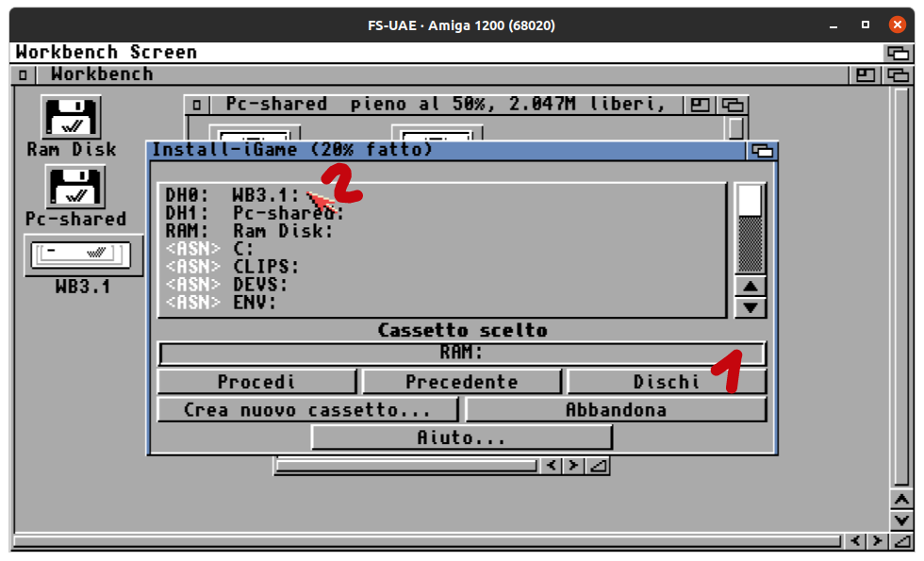This screenshot has width=924, height=561.
Task: Click Workbench window scroll down arrow
Action: click(901, 520)
